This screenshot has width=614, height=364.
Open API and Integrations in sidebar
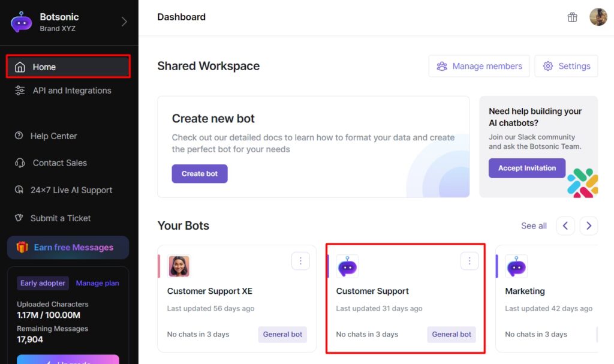71,91
